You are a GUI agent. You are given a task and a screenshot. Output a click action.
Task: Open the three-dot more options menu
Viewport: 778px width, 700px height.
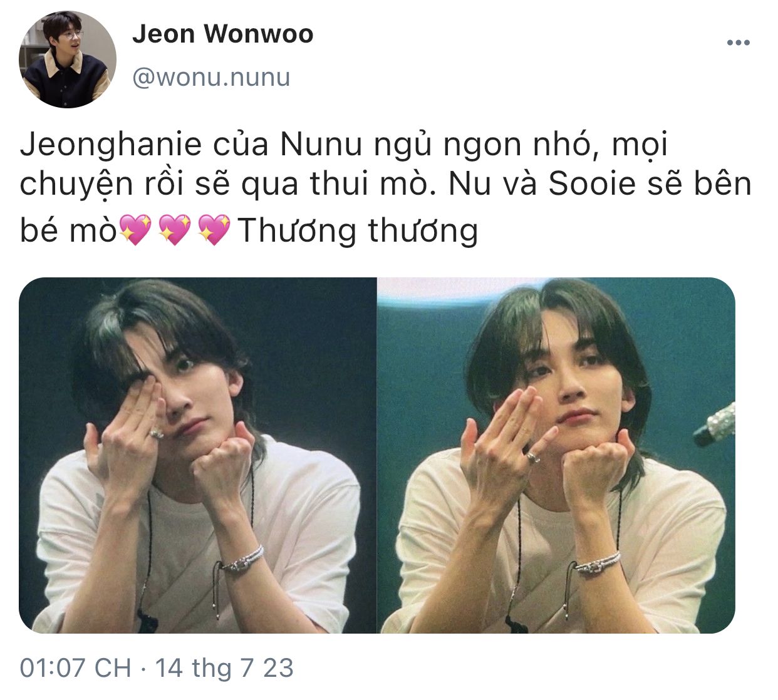click(738, 43)
